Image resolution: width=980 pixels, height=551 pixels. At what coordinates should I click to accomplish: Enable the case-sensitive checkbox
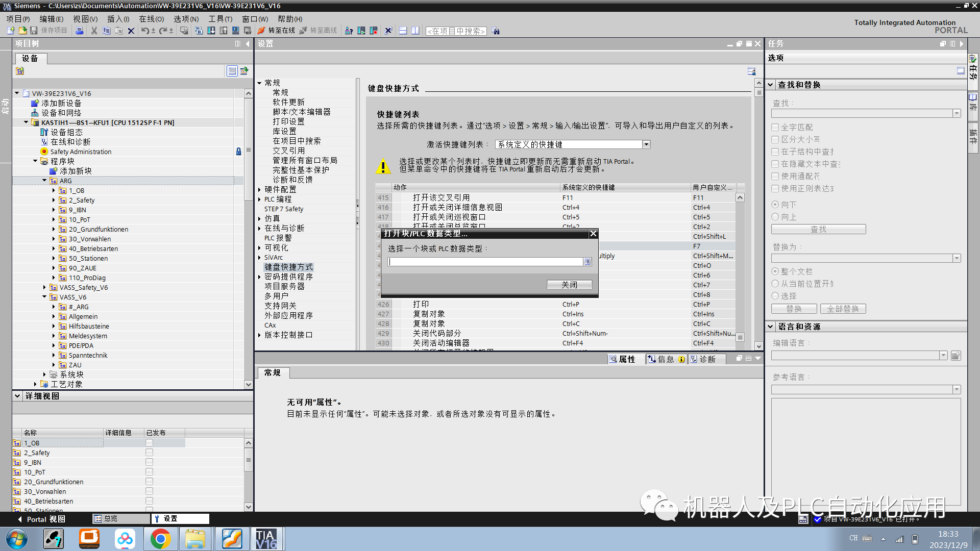[775, 140]
